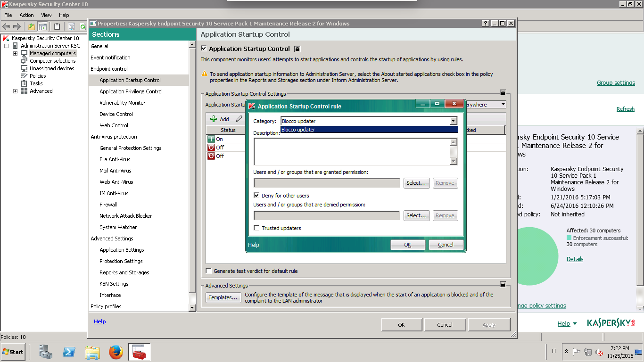Expand the Managed computers tree node

pyautogui.click(x=15, y=53)
